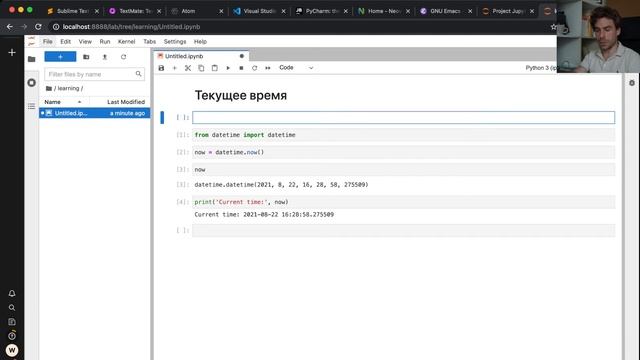The height and width of the screenshot is (360, 640).
Task: Open the Edit menu
Action: 65,42
